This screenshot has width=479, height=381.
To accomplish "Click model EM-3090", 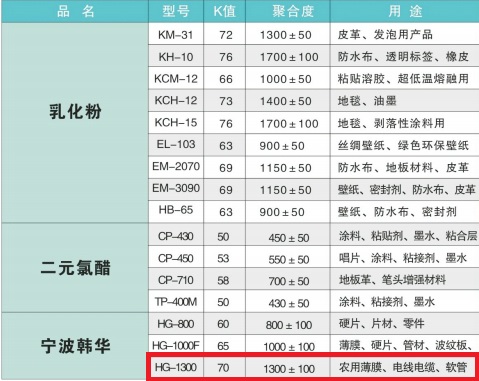I will 176,188.
